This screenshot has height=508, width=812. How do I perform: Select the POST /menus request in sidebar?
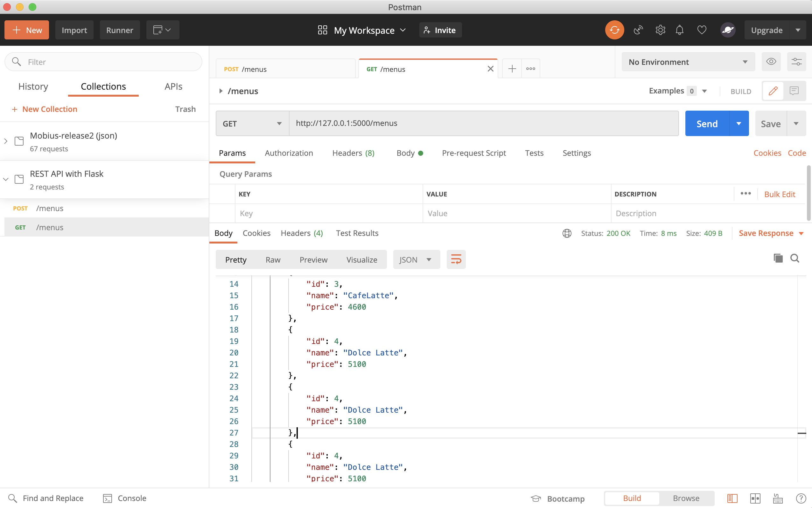point(104,208)
